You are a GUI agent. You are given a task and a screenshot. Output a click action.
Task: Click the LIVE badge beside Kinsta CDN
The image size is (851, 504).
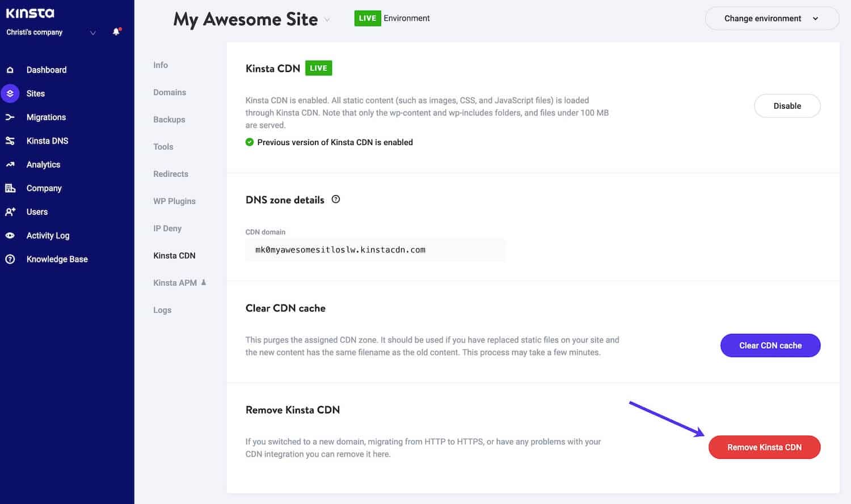click(x=318, y=68)
